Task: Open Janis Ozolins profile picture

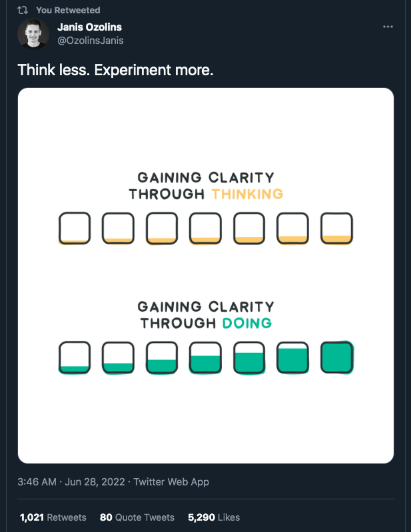Action: click(33, 34)
